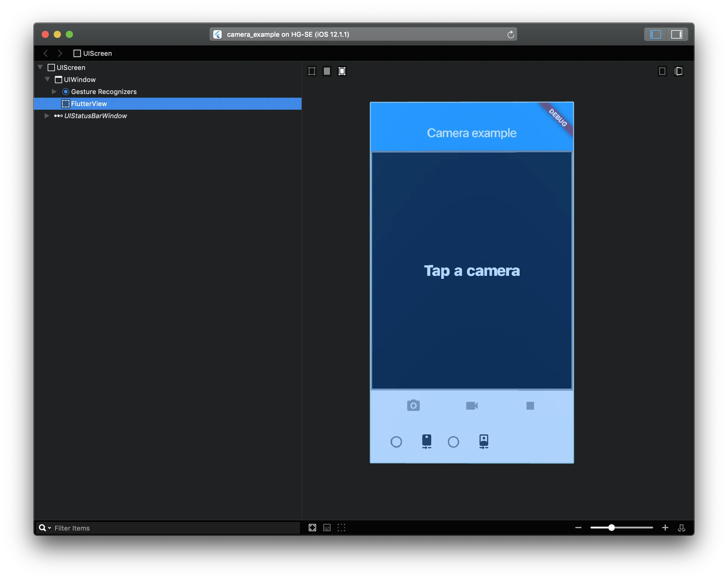Click the rear camera with display icon
This screenshot has height=580, width=728.
click(x=426, y=441)
